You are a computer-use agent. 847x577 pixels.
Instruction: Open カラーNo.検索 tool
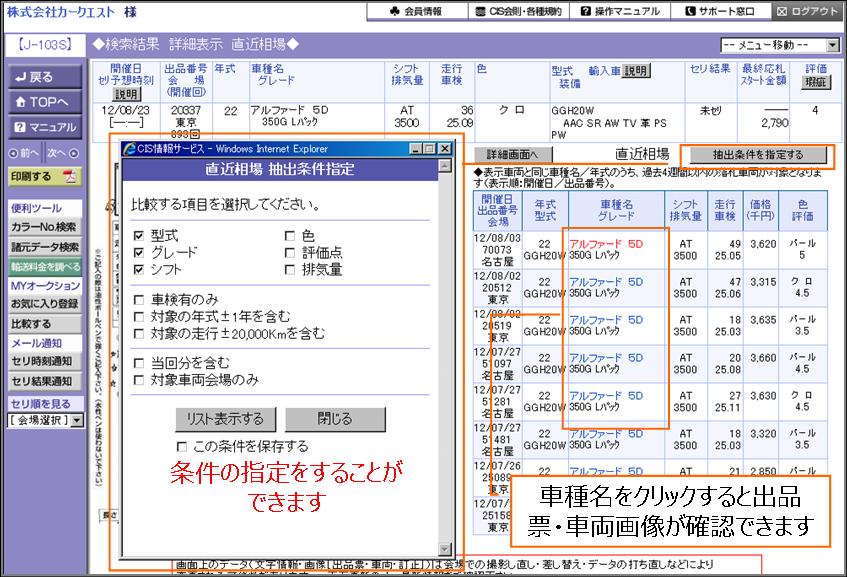[x=45, y=227]
